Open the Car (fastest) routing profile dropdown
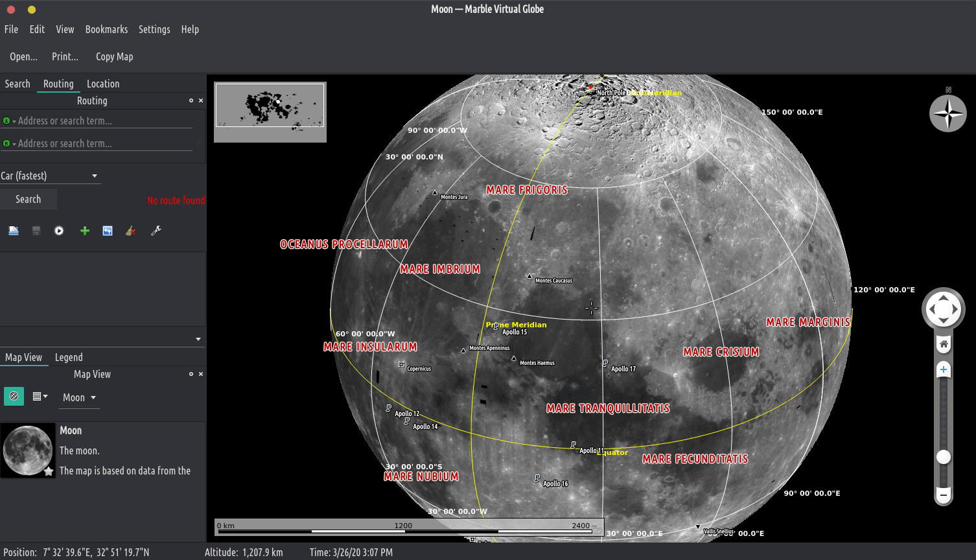 tap(50, 176)
